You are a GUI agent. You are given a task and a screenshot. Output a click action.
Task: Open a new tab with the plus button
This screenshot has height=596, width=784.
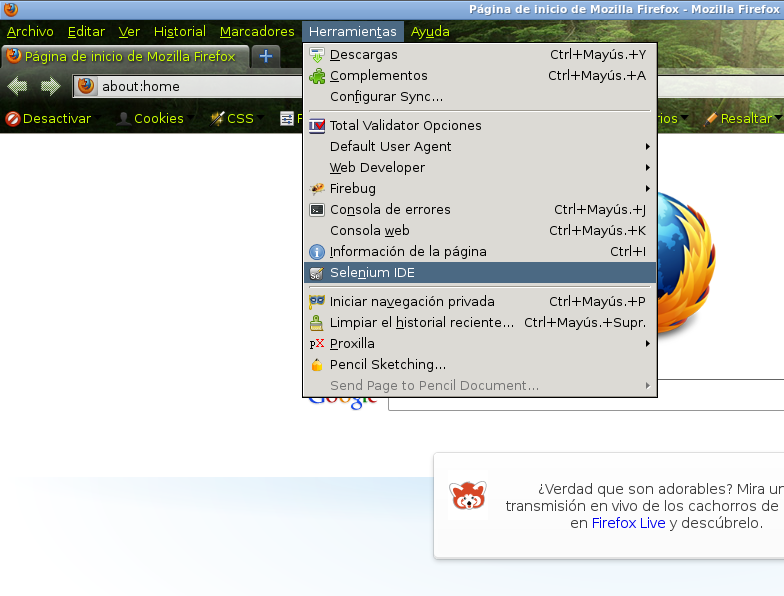[266, 56]
